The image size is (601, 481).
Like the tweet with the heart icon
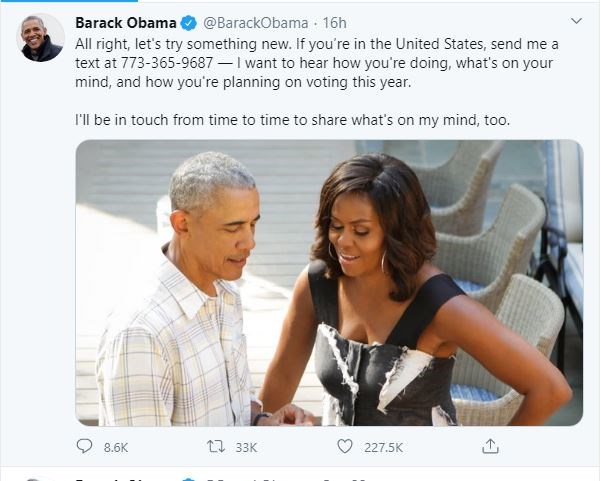[345, 446]
